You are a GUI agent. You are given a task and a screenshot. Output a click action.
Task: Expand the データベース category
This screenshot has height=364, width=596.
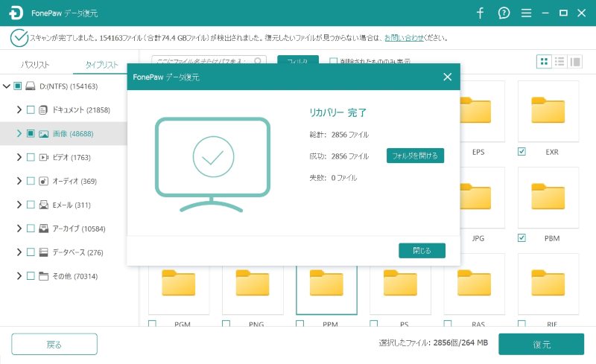[19, 252]
